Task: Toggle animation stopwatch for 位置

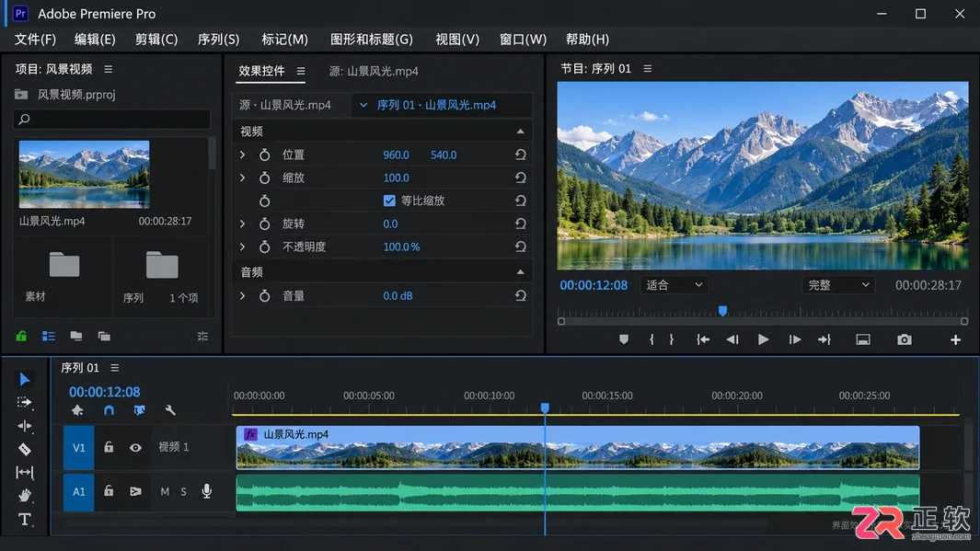Action: coord(264,155)
